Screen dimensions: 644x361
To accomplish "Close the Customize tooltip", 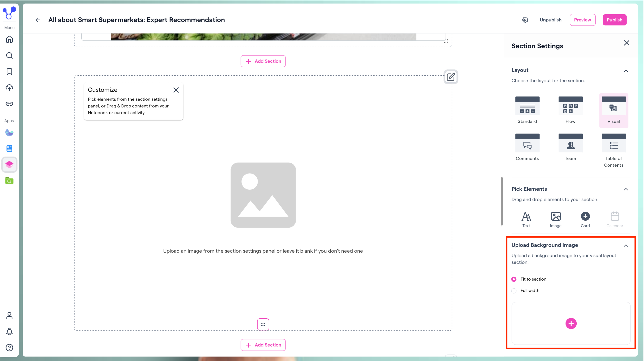I will [x=176, y=90].
